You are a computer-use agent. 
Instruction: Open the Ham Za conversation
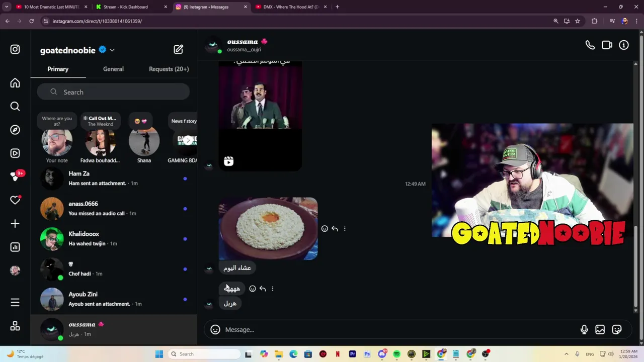tap(113, 178)
